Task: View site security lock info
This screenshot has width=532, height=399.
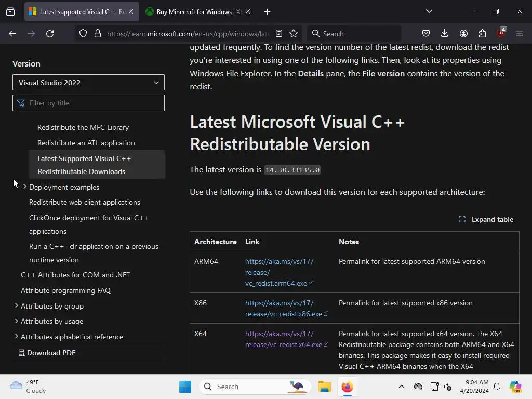Action: [x=98, y=34]
